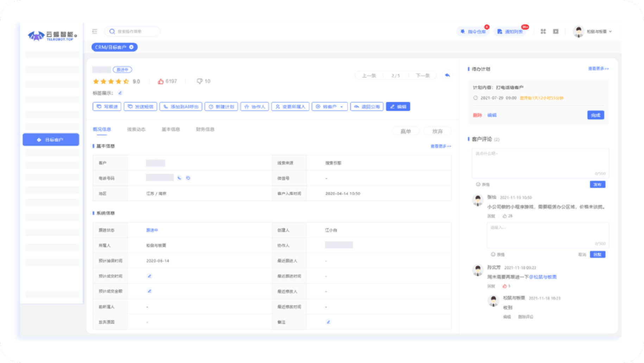Click the customer comment text box
This screenshot has height=363, width=644.
point(540,163)
